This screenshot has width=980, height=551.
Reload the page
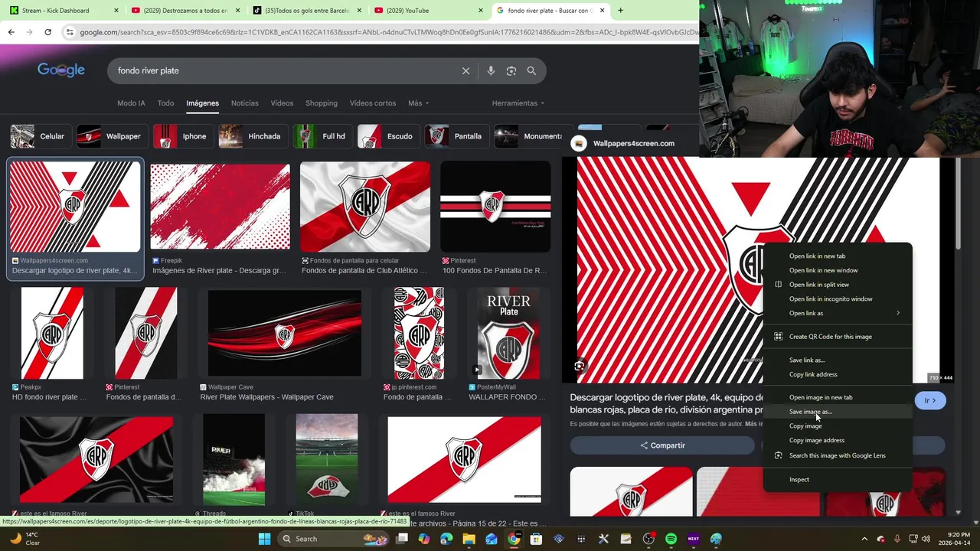tap(47, 32)
